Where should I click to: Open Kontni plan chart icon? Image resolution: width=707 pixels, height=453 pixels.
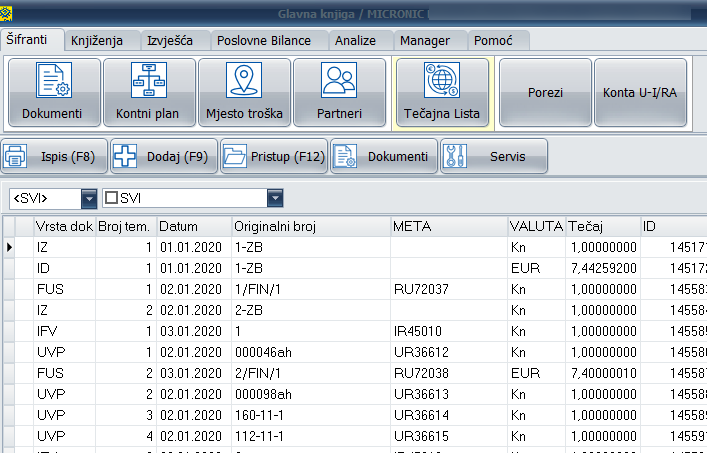click(148, 81)
